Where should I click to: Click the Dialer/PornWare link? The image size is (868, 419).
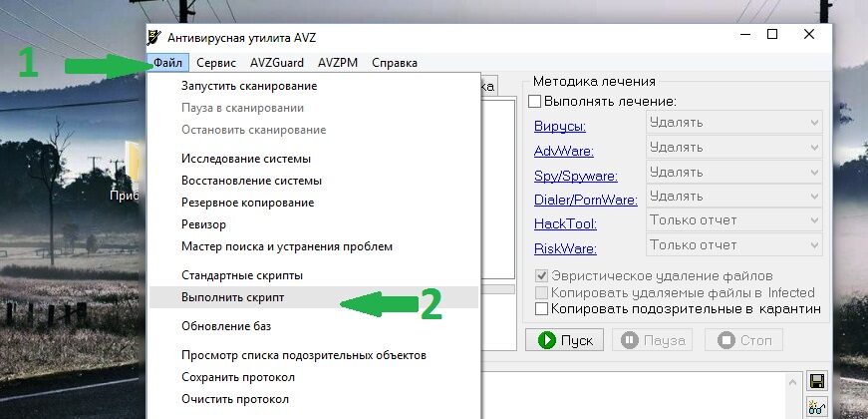tap(586, 200)
